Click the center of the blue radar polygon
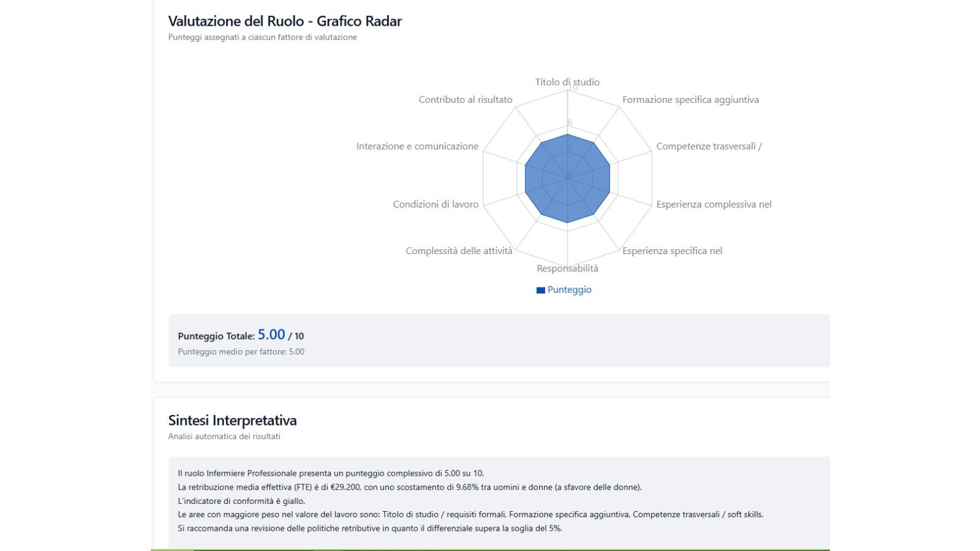This screenshot has height=551, width=980. point(567,178)
